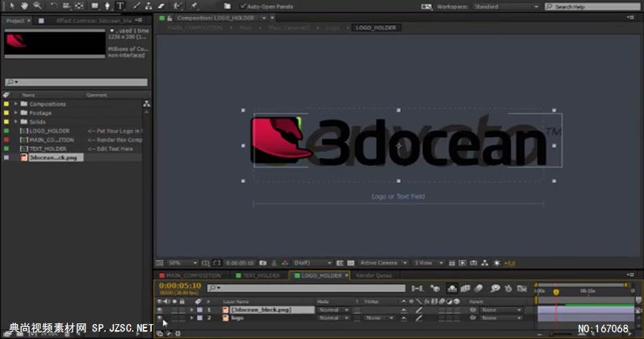
Task: Open the Active Camera view dropdown
Action: (383, 263)
